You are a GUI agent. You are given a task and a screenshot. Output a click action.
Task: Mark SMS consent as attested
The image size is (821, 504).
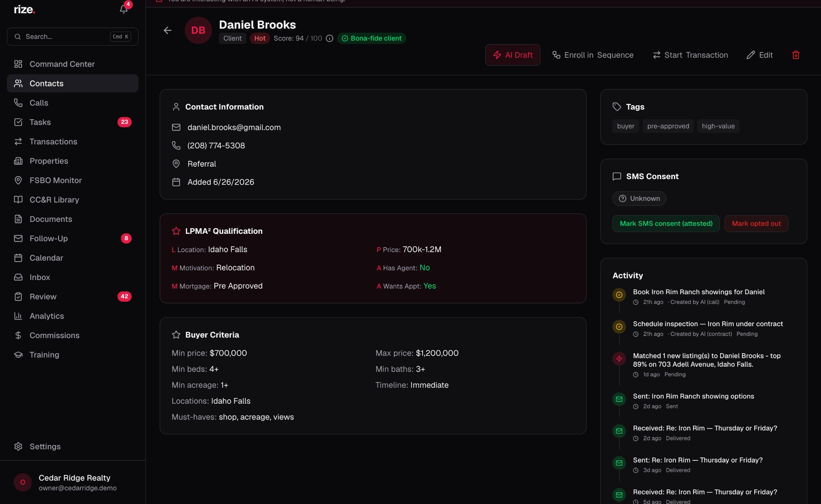point(666,224)
